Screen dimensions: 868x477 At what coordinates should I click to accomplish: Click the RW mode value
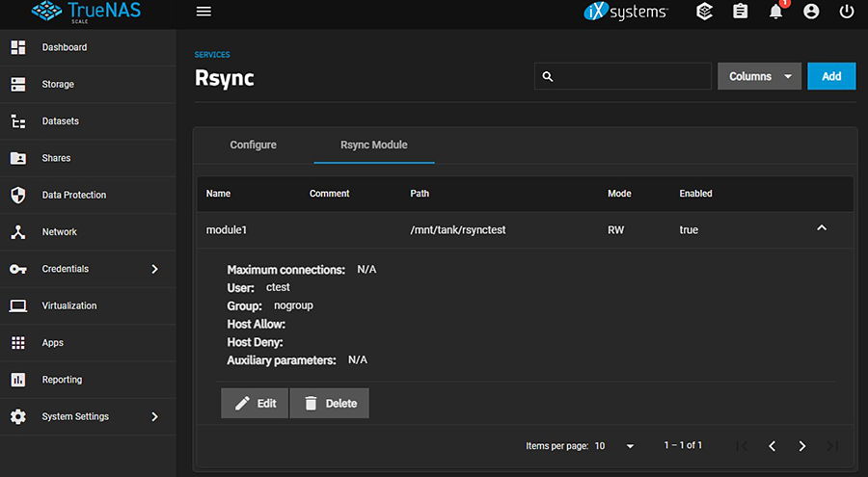(x=615, y=230)
